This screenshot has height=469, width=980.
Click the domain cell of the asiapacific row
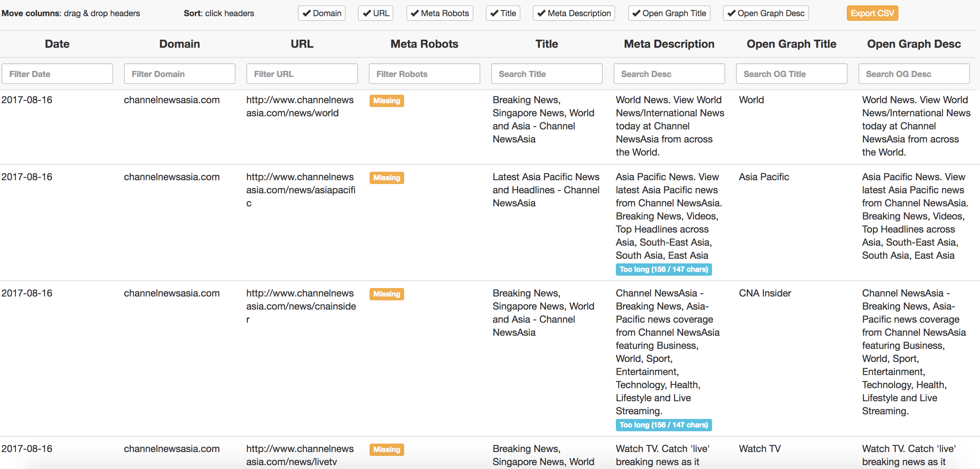click(x=172, y=177)
